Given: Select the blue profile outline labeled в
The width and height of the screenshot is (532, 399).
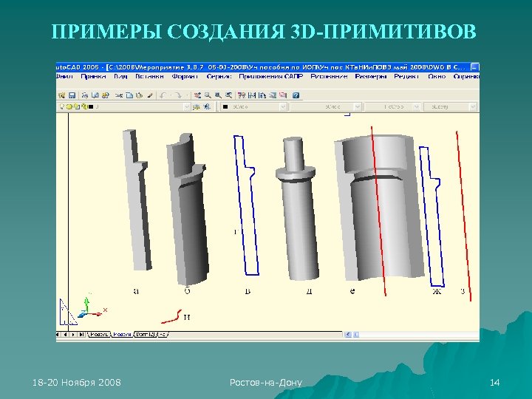Looking at the screenshot, I should pyautogui.click(x=246, y=205).
